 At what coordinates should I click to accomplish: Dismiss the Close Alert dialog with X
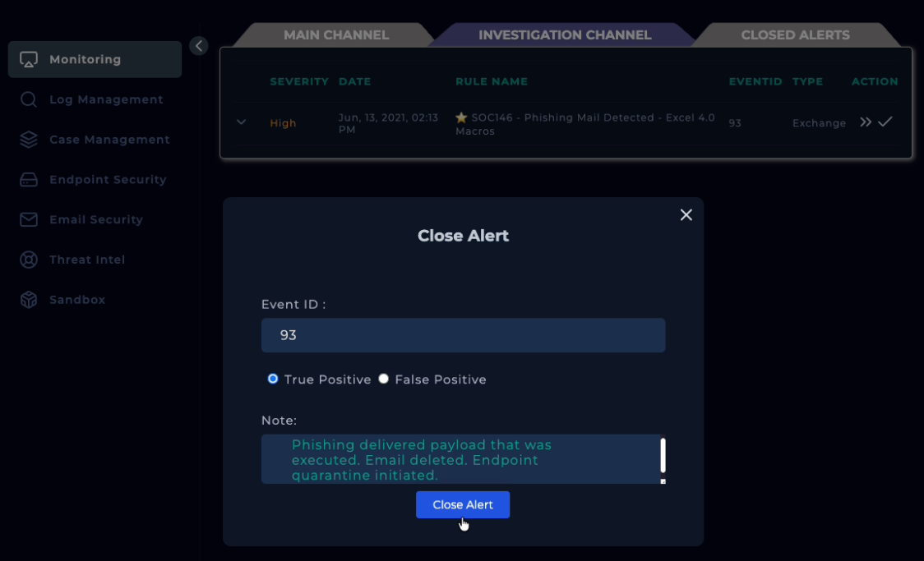[x=686, y=215]
